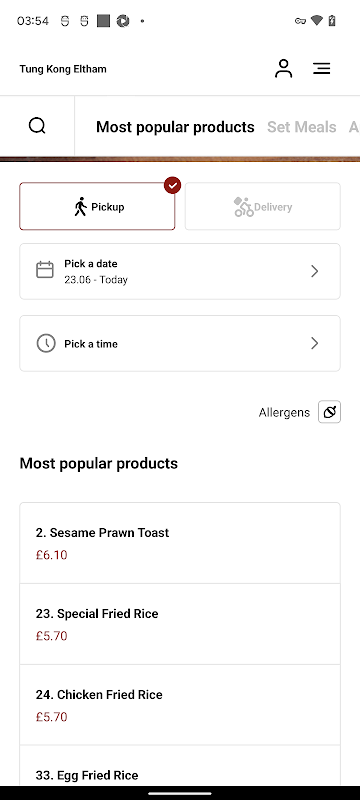Tap the Android home gesture bar
360x800 pixels.
click(180, 793)
